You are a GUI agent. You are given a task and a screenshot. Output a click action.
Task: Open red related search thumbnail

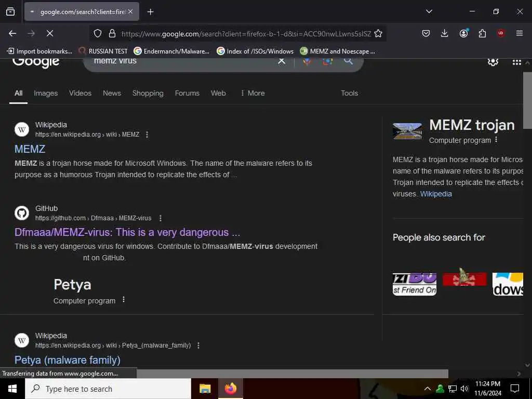pyautogui.click(x=464, y=278)
